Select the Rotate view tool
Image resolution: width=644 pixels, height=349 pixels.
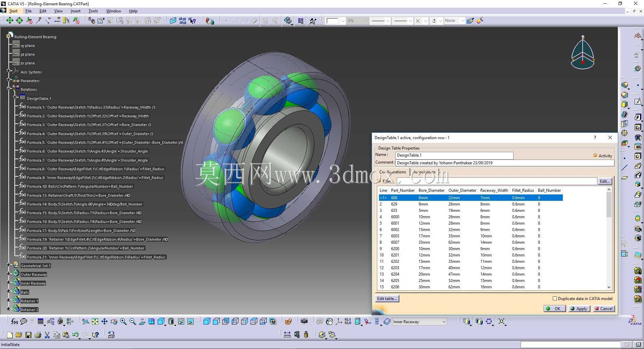[114, 322]
